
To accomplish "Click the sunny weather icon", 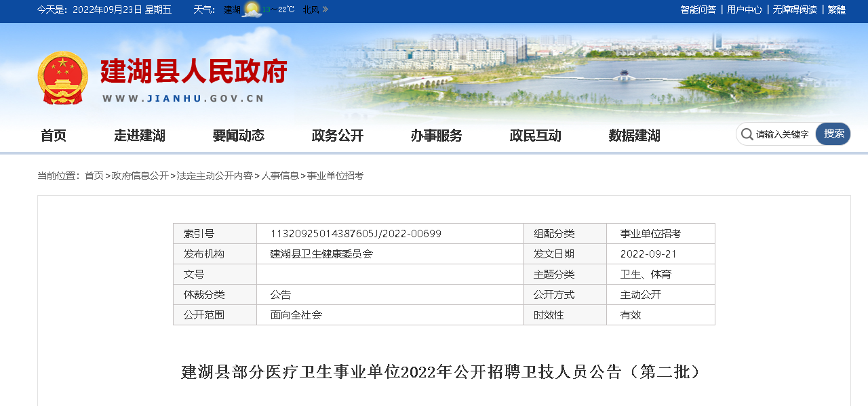I will coord(252,9).
